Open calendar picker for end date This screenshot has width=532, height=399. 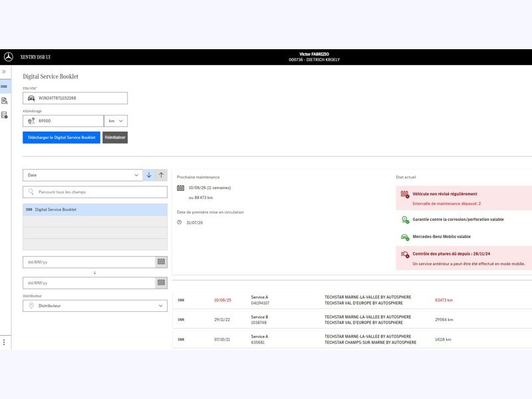pyautogui.click(x=161, y=283)
